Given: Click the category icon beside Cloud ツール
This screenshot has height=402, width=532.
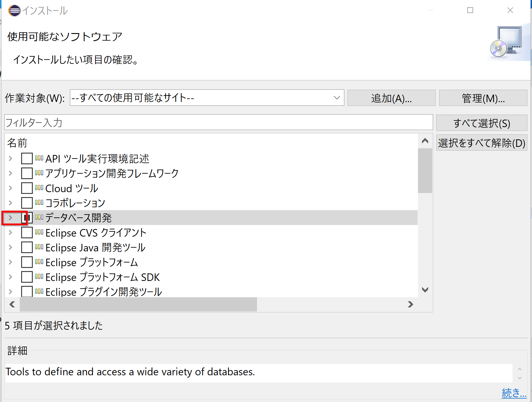Looking at the screenshot, I should tap(39, 188).
